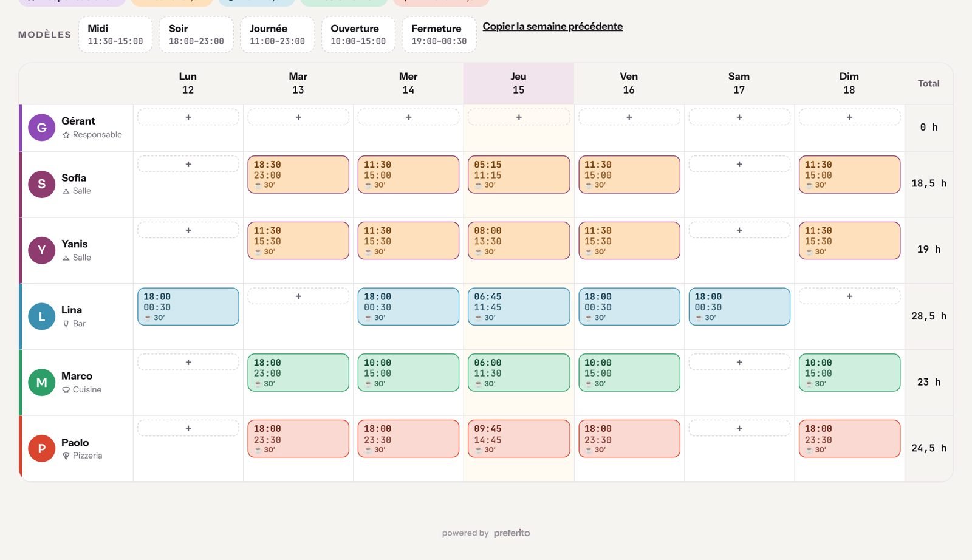Viewport: 972px width, 560px height.
Task: Click the Salle icon under Sofia
Action: click(x=66, y=191)
